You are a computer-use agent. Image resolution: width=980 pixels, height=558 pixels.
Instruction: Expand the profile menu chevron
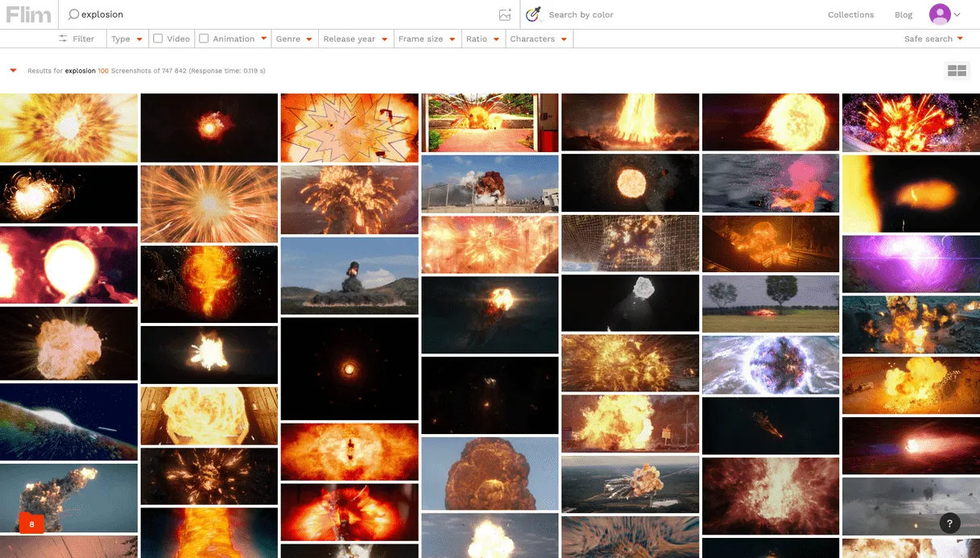pyautogui.click(x=957, y=14)
